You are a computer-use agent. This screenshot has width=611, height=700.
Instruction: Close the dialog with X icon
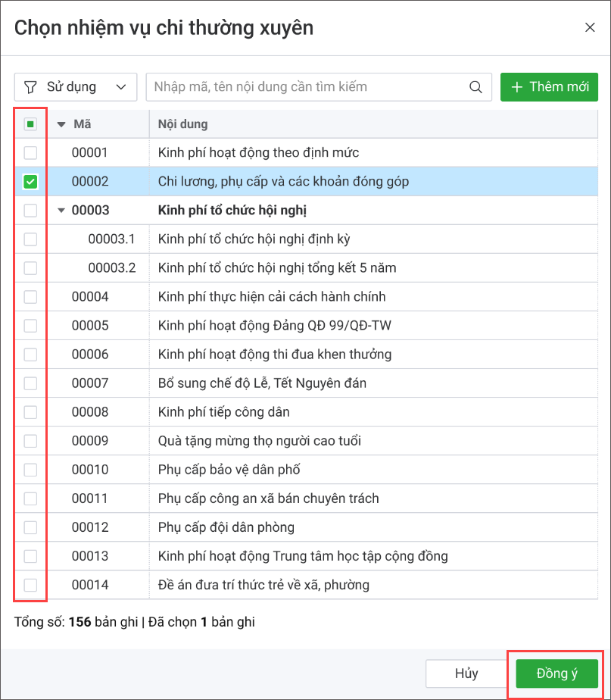pos(590,27)
